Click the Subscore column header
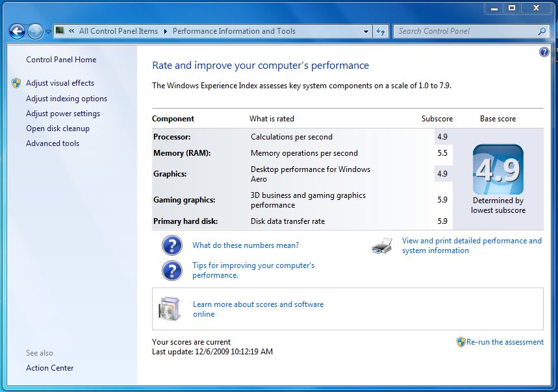This screenshot has height=392, width=558. click(x=437, y=119)
